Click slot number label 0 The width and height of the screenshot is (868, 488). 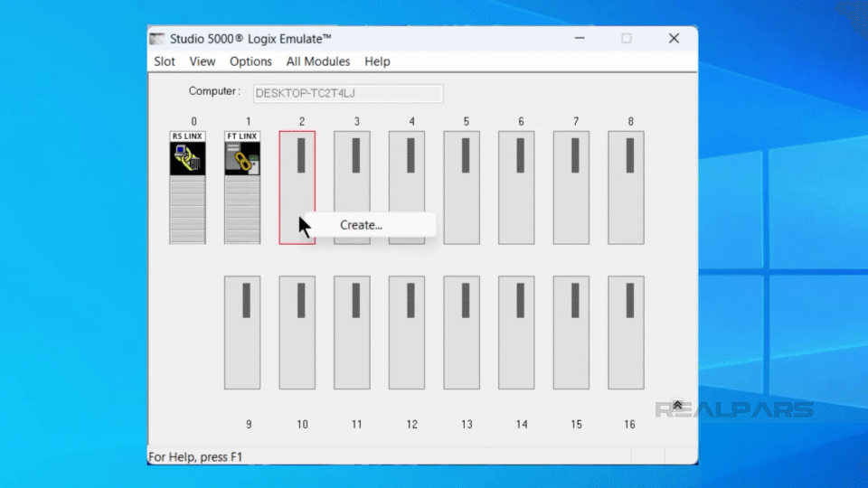[x=193, y=121]
